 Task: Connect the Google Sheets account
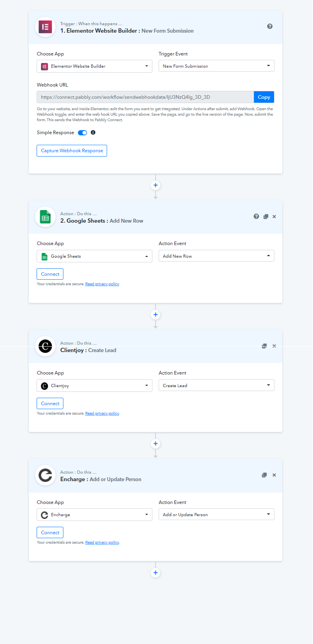tap(50, 274)
